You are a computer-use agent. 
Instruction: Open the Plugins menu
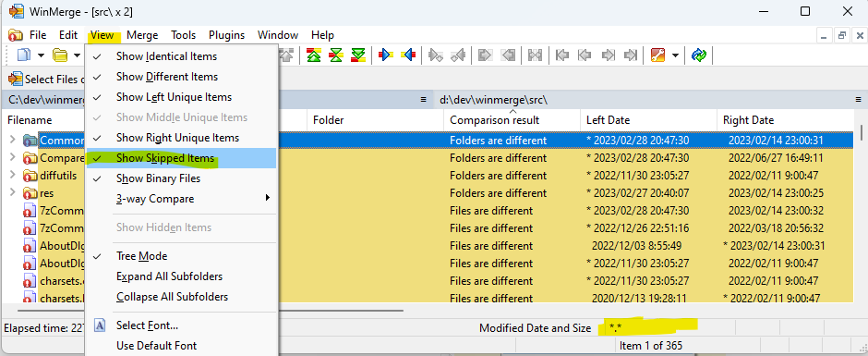tap(226, 35)
